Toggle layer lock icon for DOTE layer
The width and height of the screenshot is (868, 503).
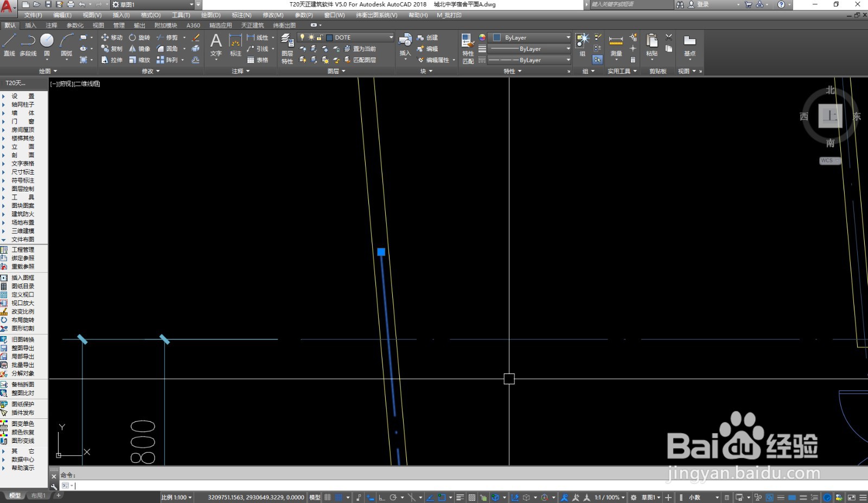[x=320, y=37]
